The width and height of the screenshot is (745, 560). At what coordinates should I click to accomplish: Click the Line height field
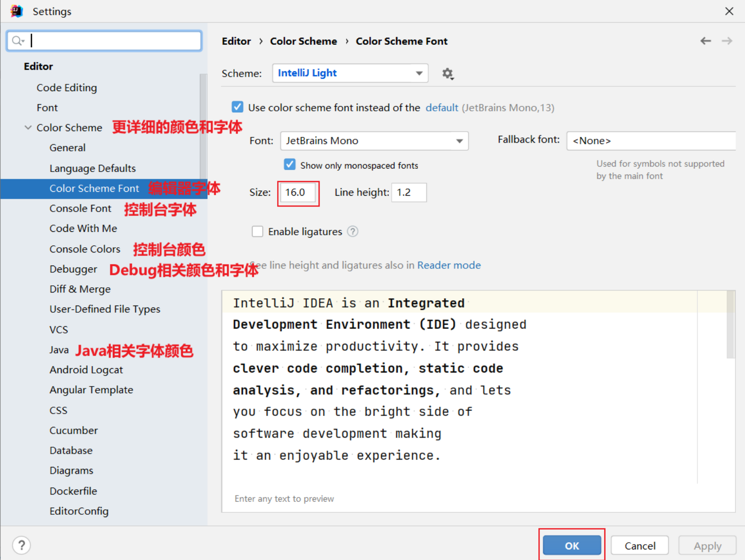(x=409, y=192)
